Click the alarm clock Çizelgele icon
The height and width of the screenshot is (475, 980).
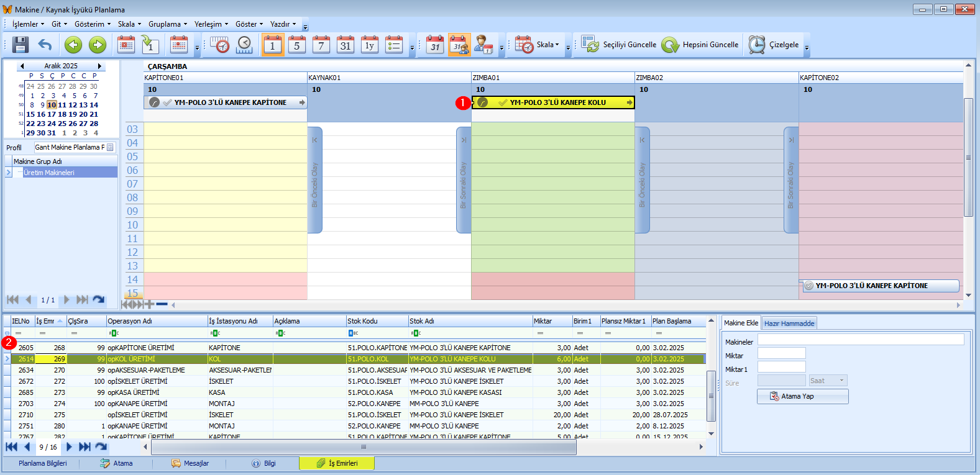756,45
